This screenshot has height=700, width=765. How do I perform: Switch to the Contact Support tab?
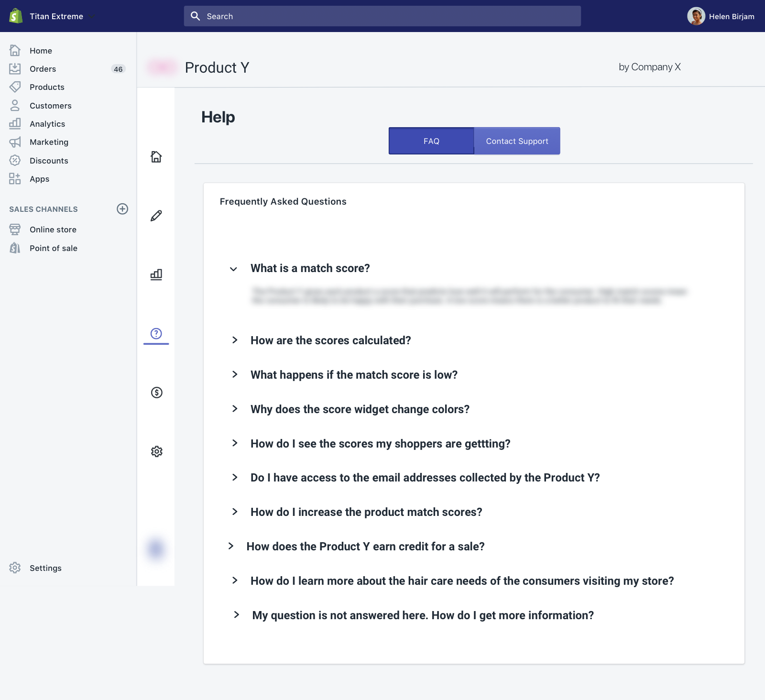(517, 141)
